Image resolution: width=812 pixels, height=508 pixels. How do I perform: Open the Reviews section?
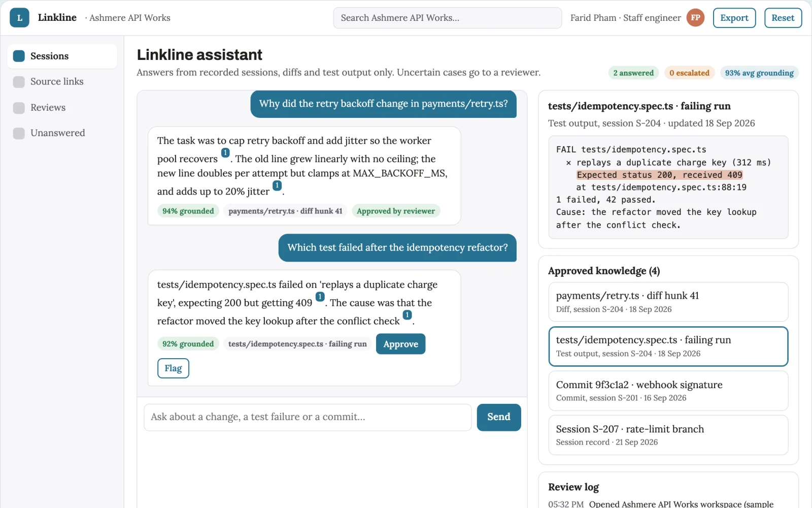coord(62,108)
